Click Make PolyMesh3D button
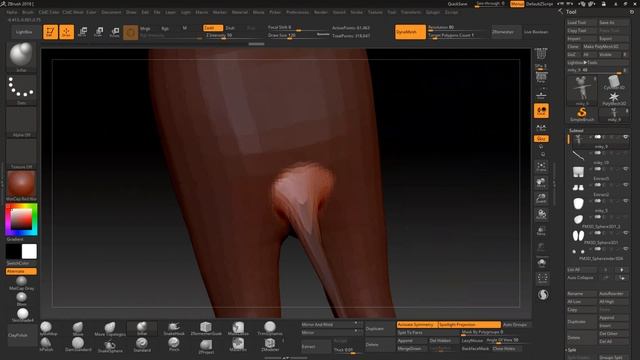This screenshot has width=640, height=360. (606, 47)
